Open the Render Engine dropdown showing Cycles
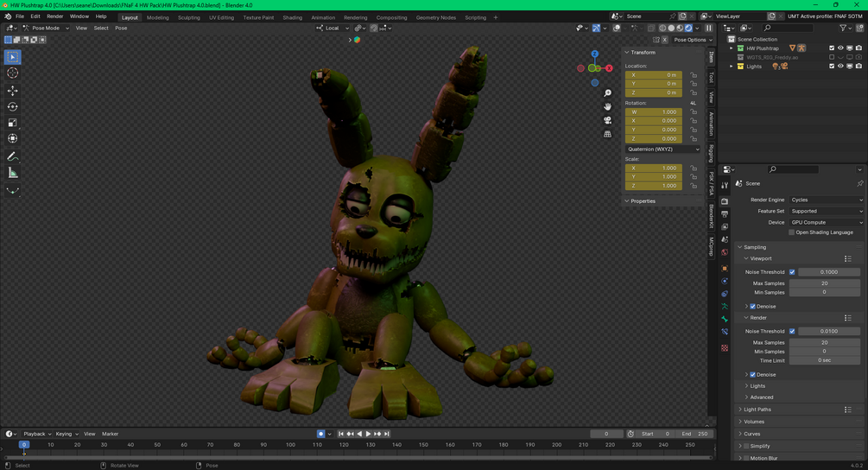 [x=826, y=200]
